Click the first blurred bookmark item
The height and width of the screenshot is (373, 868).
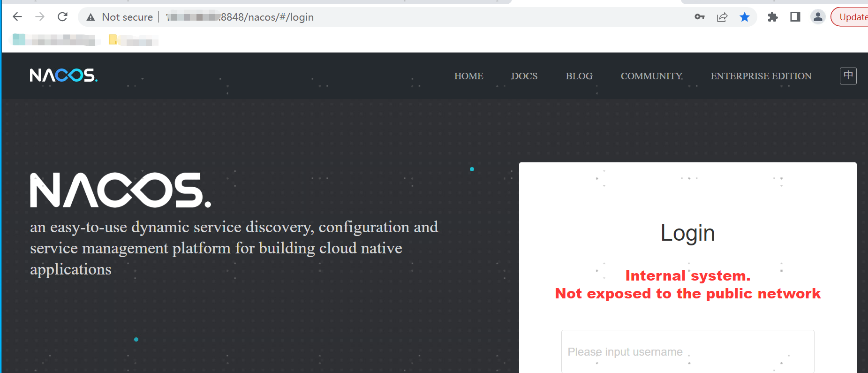click(x=55, y=40)
